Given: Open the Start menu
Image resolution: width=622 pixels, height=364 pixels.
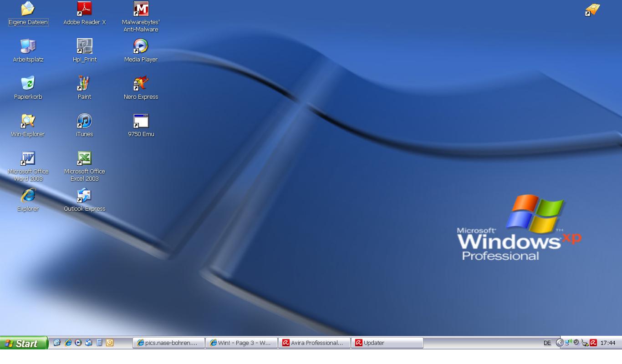Looking at the screenshot, I should tap(24, 343).
